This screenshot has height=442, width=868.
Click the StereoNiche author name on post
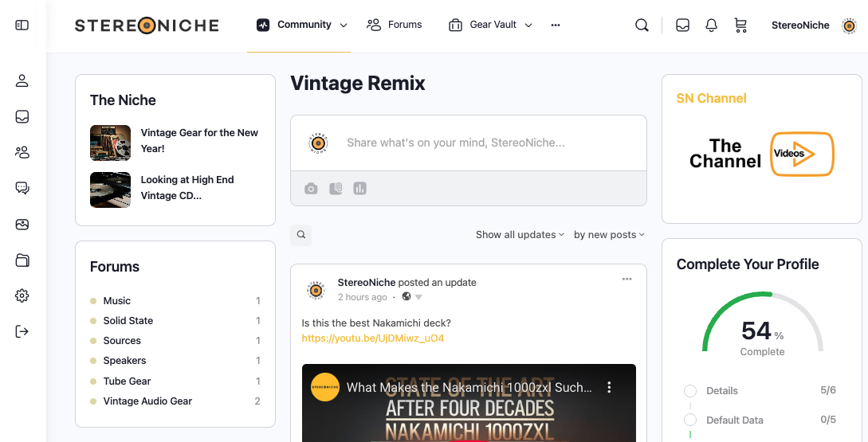click(x=367, y=282)
